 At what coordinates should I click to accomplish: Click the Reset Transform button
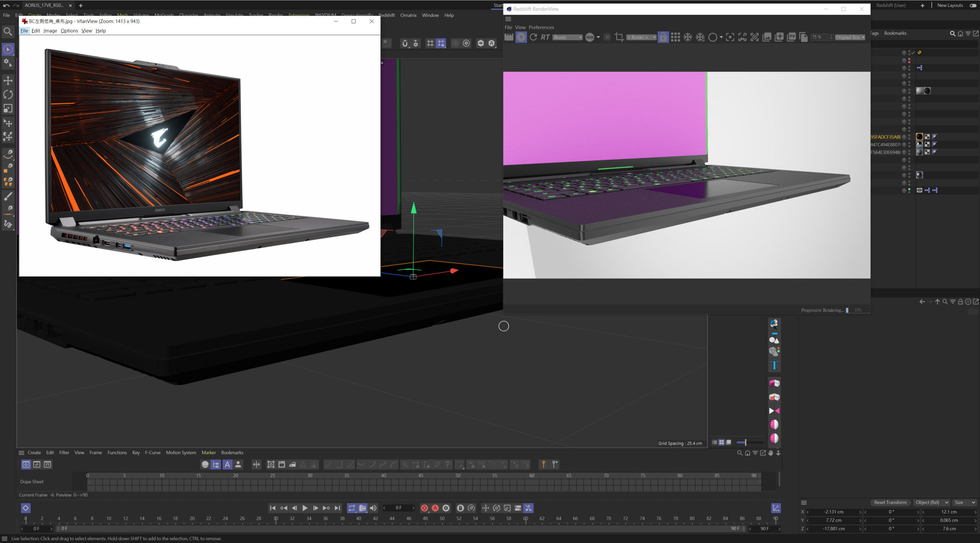coord(890,502)
